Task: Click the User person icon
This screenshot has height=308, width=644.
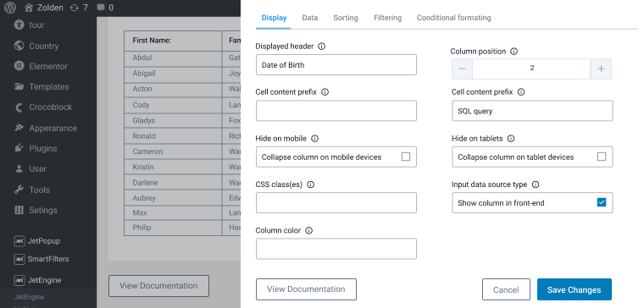Action: coord(19,168)
